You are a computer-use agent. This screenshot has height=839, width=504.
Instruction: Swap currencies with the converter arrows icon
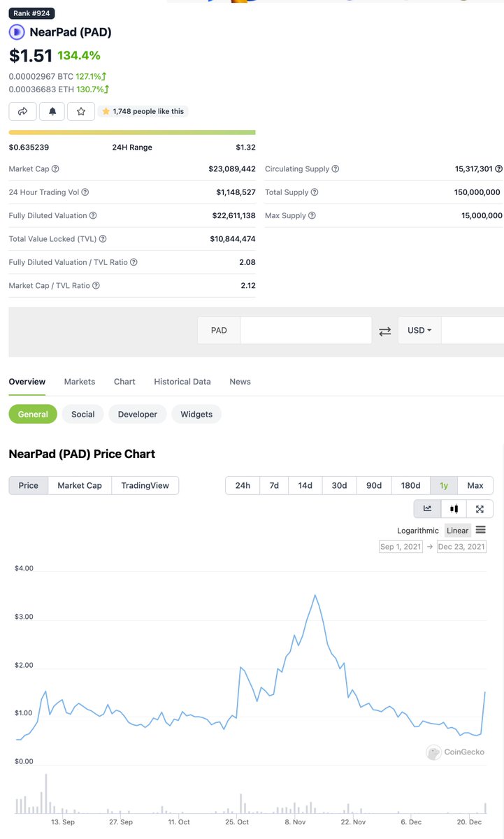(x=385, y=331)
